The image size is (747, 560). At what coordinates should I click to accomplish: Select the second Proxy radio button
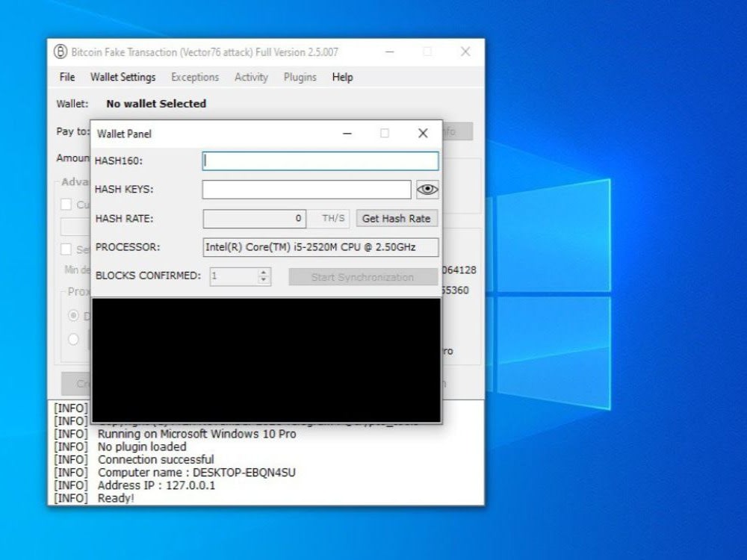click(73, 339)
